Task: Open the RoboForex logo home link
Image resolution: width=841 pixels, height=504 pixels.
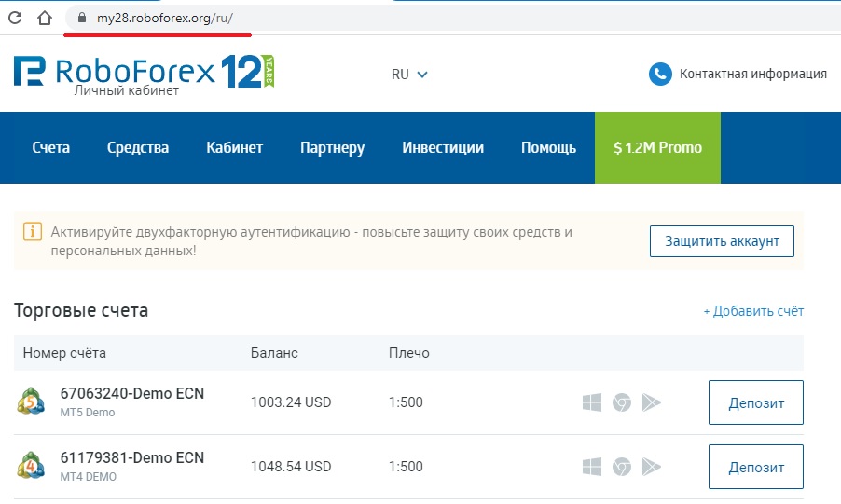Action: coord(114,71)
